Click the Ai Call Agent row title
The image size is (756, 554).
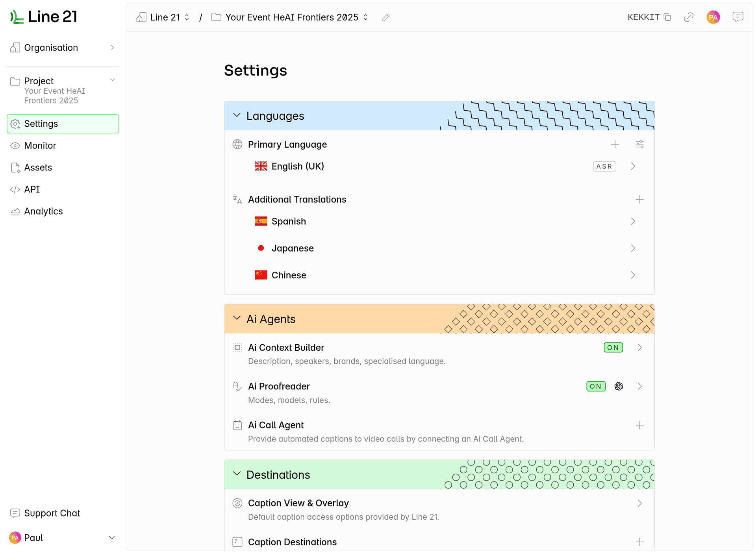[x=276, y=425]
